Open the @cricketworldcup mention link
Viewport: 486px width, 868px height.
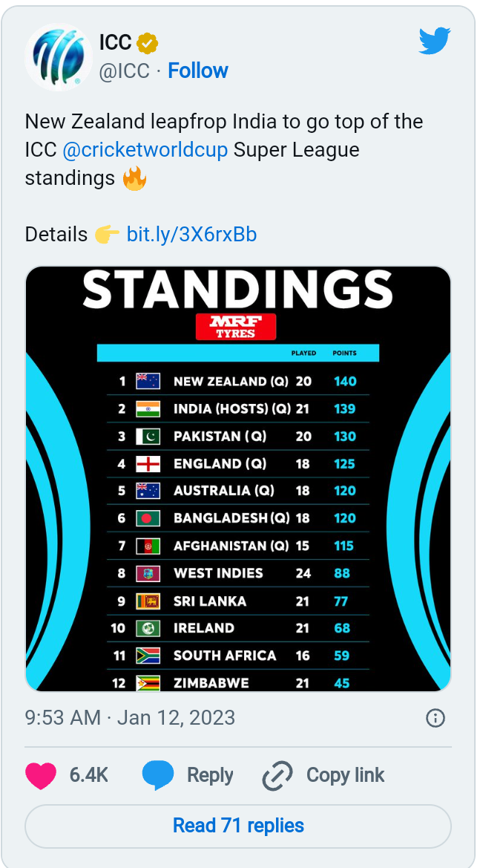(x=145, y=150)
